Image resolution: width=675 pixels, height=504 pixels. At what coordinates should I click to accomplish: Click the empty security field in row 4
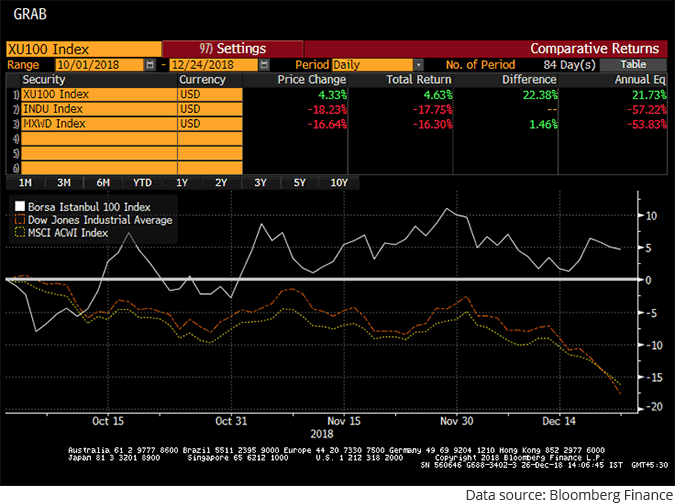(x=99, y=139)
